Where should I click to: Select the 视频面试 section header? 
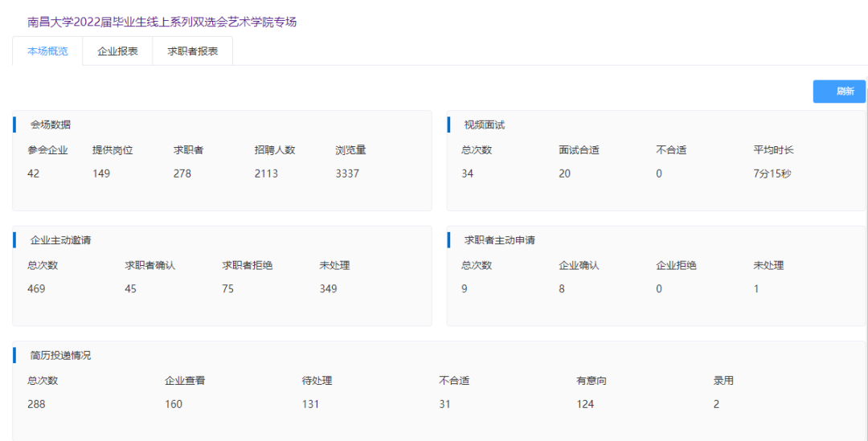pyautogui.click(x=484, y=125)
